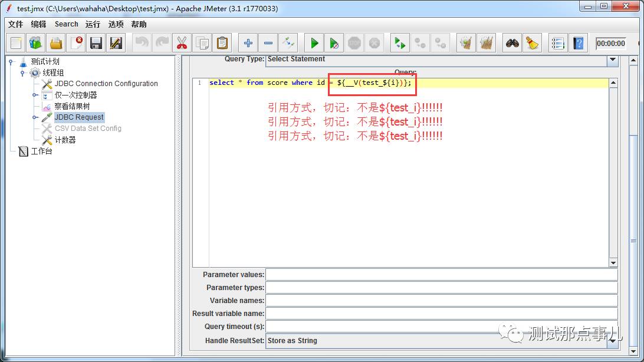Click into the Query timeout field
The height and width of the screenshot is (362, 644).
442,326
